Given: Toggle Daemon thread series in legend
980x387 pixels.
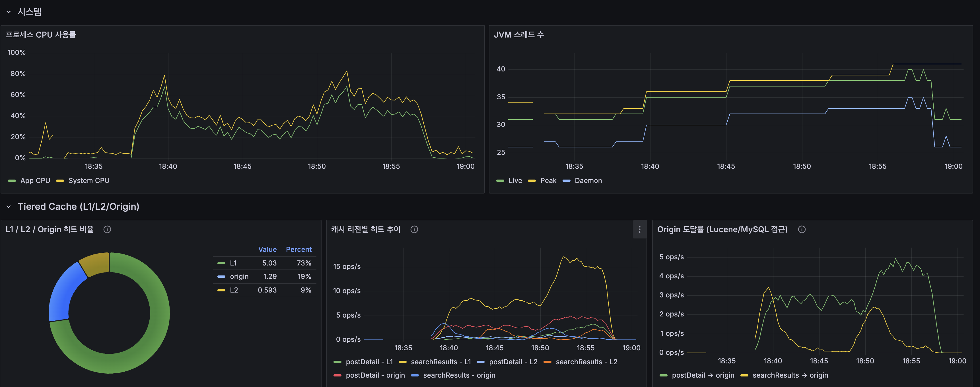Looking at the screenshot, I should (588, 181).
